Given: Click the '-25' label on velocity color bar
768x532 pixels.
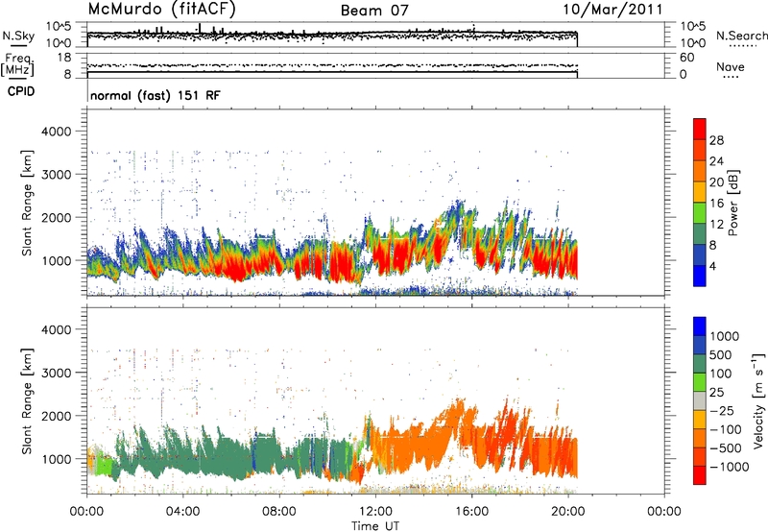Looking at the screenshot, I should (x=722, y=411).
